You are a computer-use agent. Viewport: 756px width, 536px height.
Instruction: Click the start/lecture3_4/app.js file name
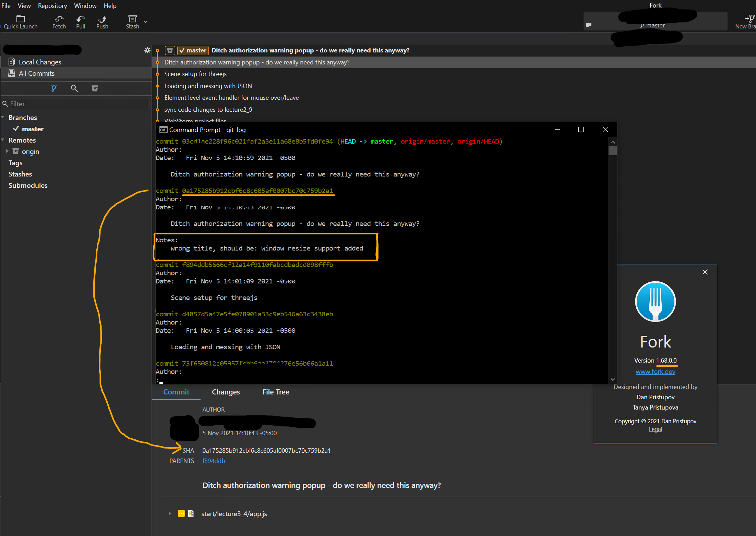234,513
